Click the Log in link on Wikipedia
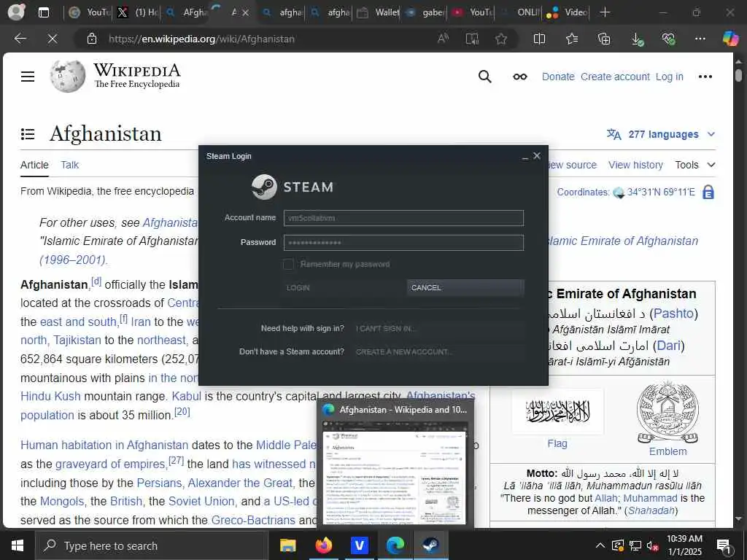This screenshot has width=747, height=560. [670, 77]
